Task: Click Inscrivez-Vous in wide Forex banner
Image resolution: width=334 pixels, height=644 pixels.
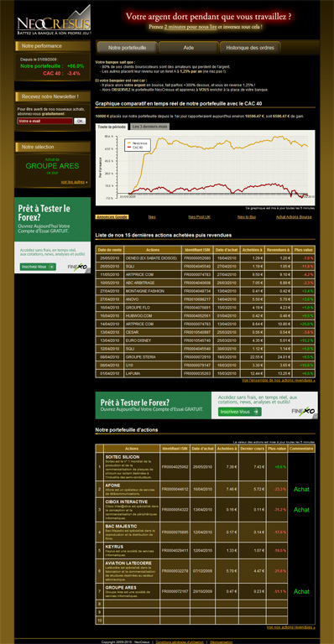Action: (240, 412)
